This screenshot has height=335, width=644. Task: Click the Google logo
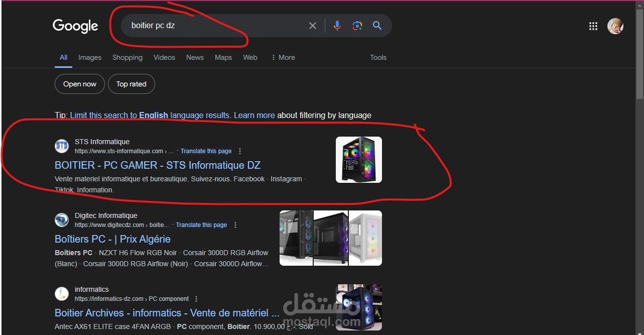click(75, 26)
